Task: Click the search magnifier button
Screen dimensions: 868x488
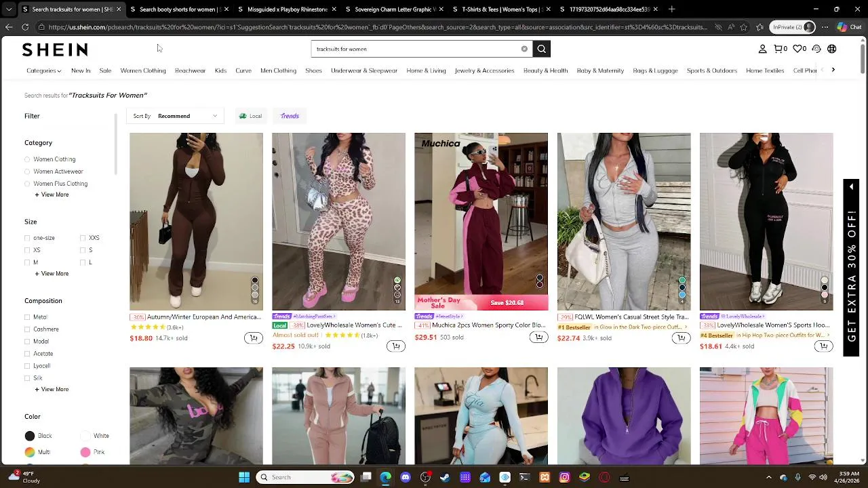Action: 541,49
